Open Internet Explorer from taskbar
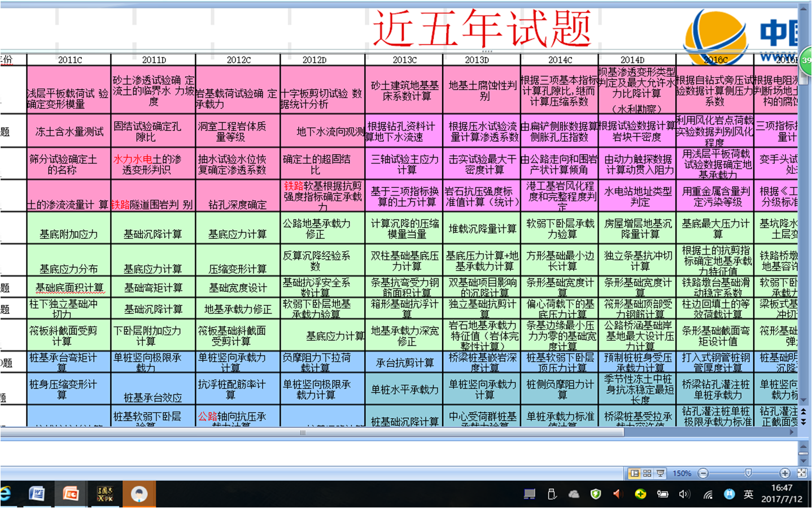This screenshot has height=508, width=812. 6,494
